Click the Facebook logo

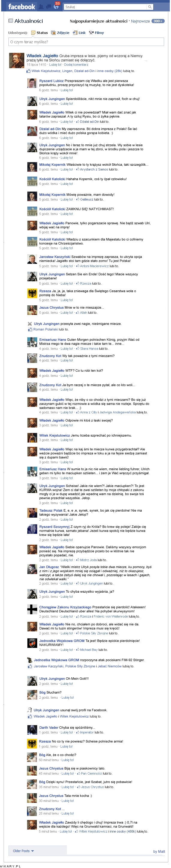22,7
